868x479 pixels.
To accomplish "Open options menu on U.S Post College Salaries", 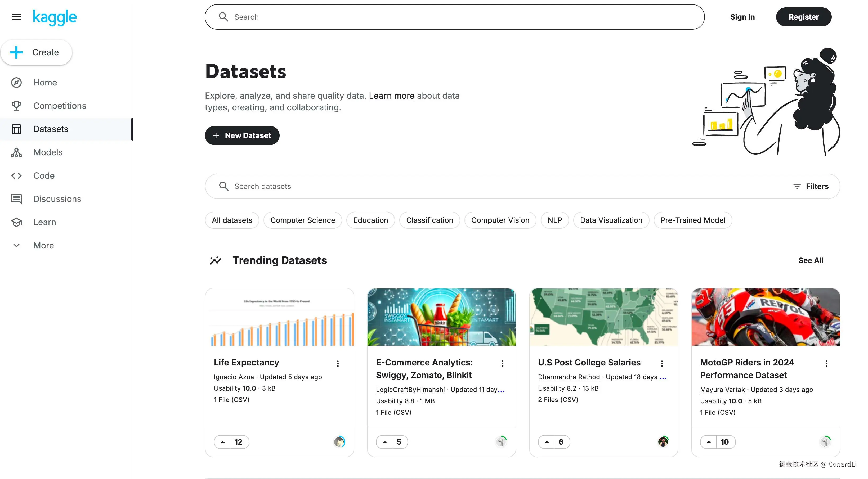I will click(661, 363).
